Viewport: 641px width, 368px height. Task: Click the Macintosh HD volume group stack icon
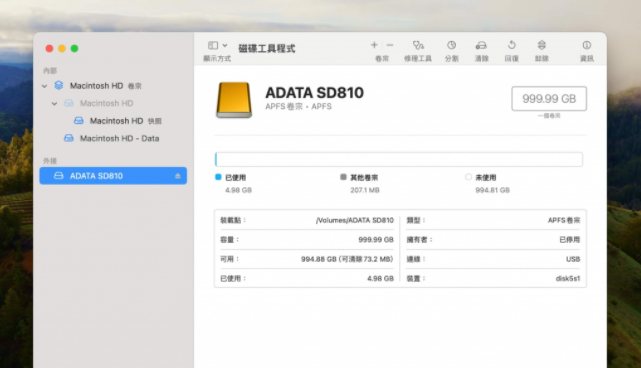tap(59, 85)
